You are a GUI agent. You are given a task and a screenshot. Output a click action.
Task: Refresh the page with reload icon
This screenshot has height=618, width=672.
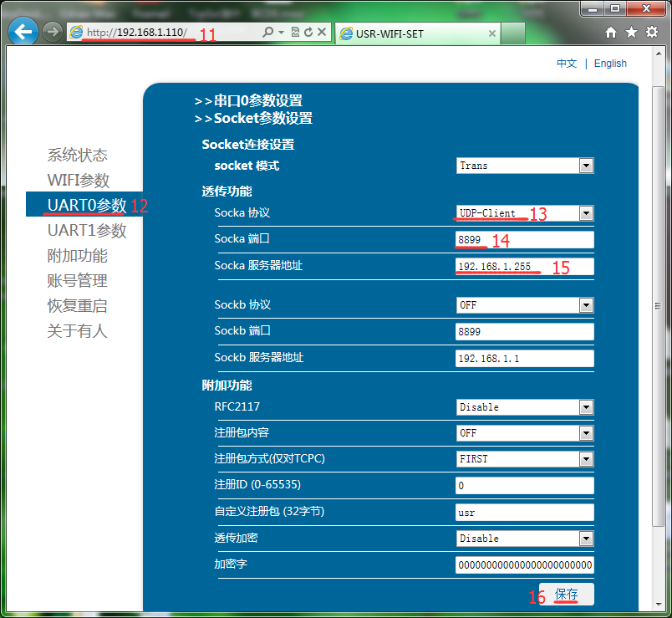coord(308,32)
